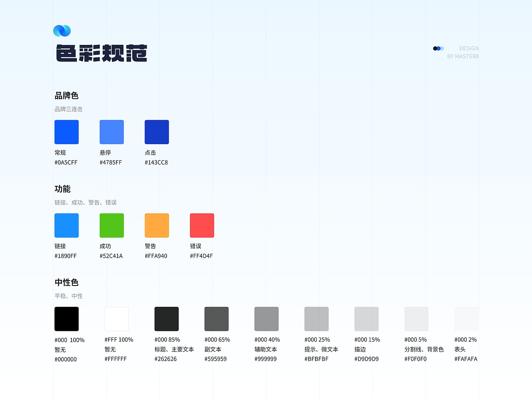This screenshot has height=399, width=532.
Task: Click the 色彩规范 page title
Action: pos(101,53)
